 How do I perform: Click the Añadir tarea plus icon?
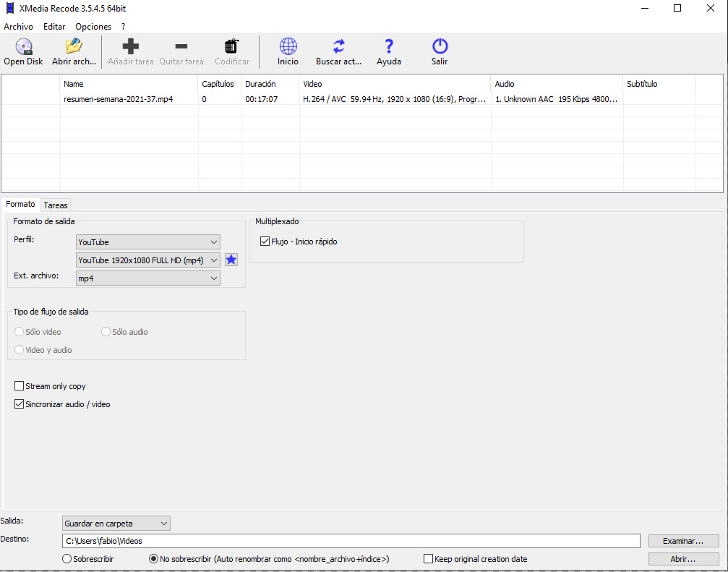pyautogui.click(x=130, y=46)
